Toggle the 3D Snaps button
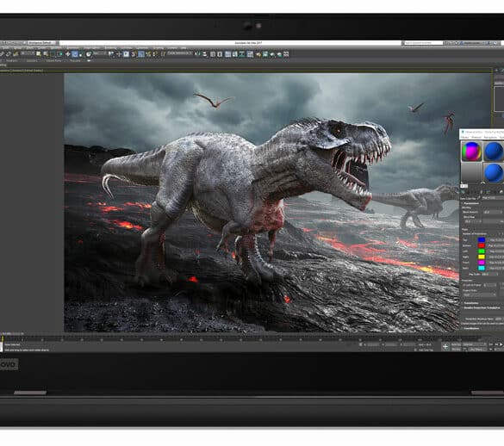The image size is (504, 446). (x=134, y=53)
